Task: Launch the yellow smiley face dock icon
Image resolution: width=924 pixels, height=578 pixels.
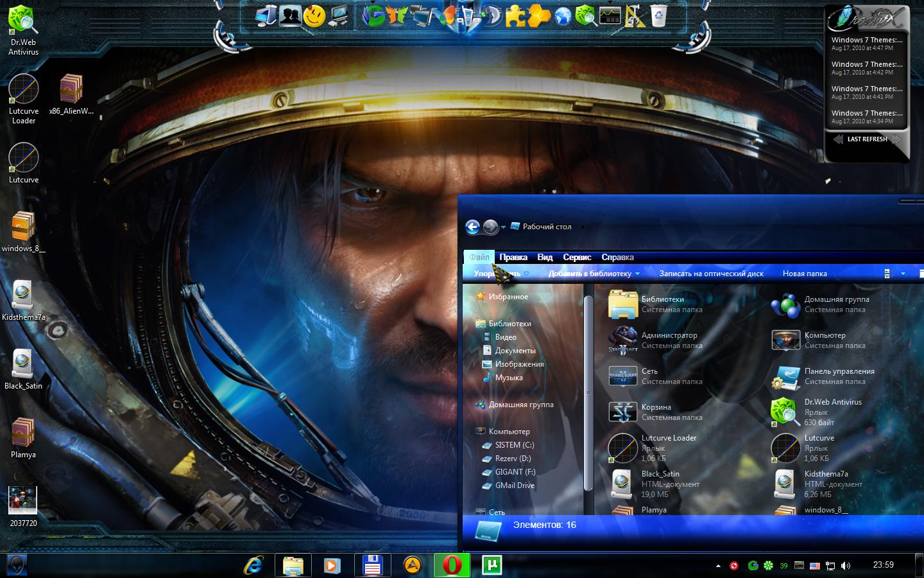Action: [314, 16]
